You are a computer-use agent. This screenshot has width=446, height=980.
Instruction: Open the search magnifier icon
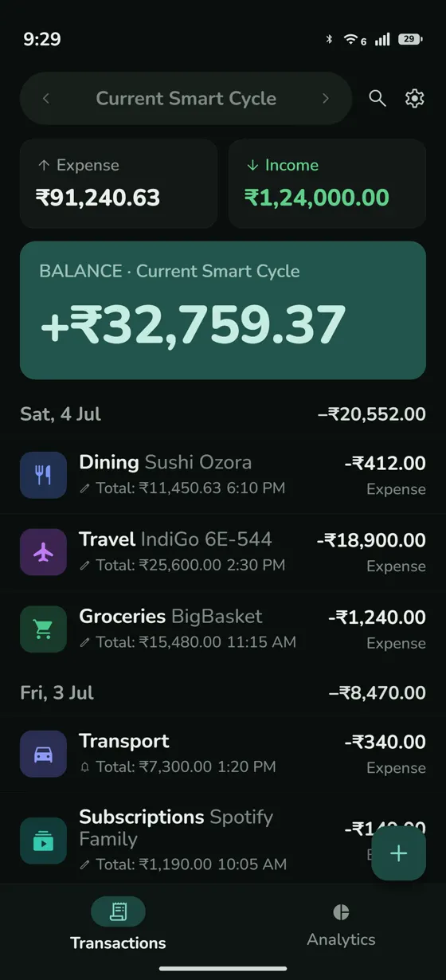pyautogui.click(x=378, y=98)
